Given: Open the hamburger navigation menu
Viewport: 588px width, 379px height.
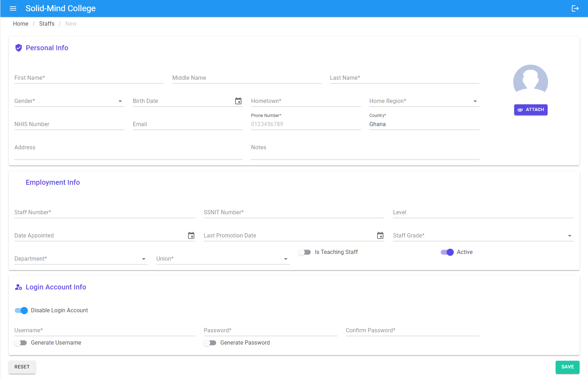Looking at the screenshot, I should [13, 8].
